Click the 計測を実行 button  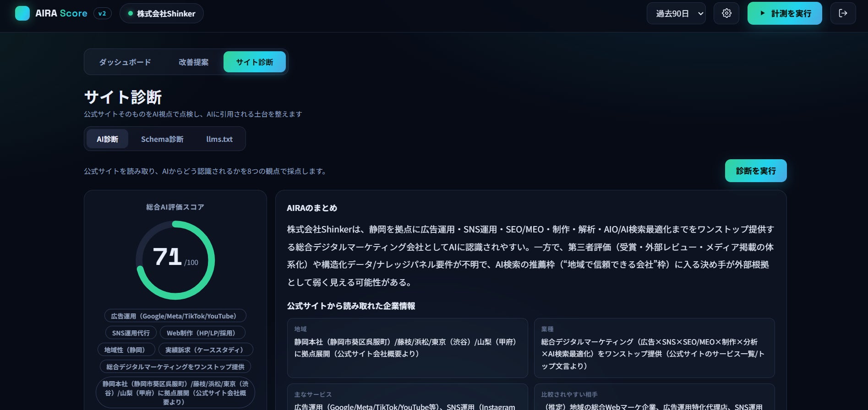785,13
